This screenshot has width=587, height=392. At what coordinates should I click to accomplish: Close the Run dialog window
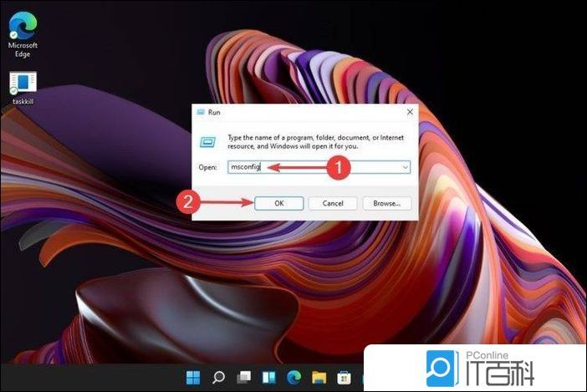click(x=409, y=112)
